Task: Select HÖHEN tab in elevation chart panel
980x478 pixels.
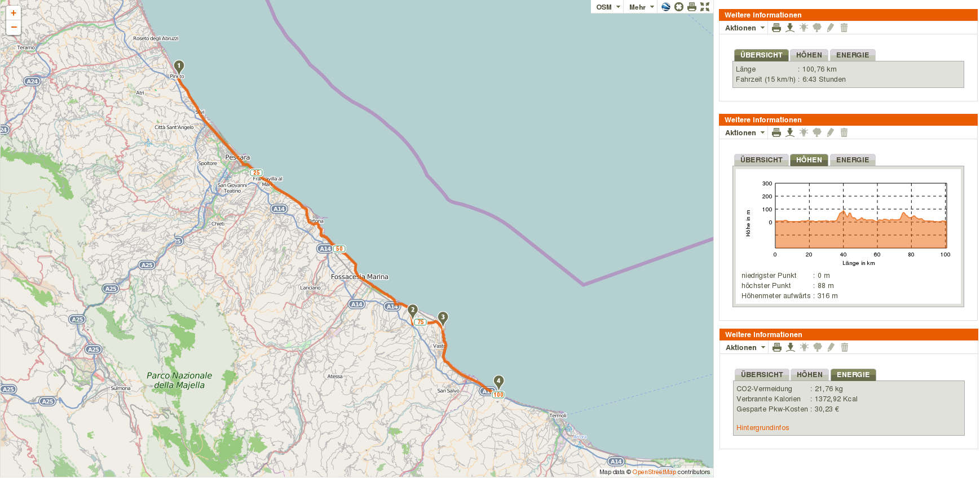Action: (x=809, y=160)
